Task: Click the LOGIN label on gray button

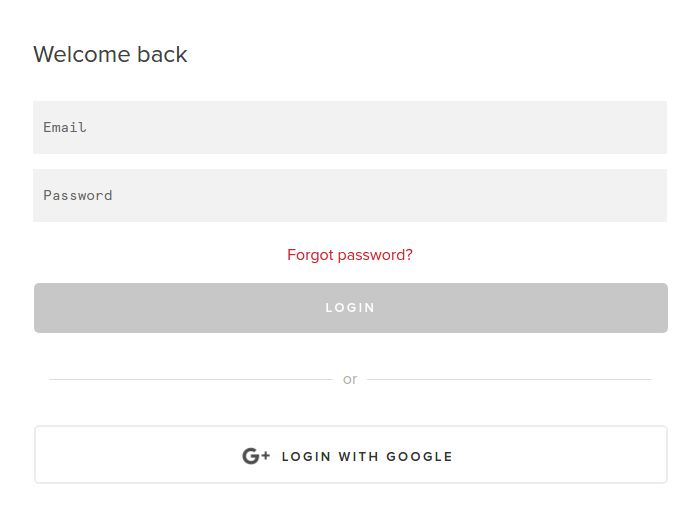Action: pyautogui.click(x=350, y=308)
